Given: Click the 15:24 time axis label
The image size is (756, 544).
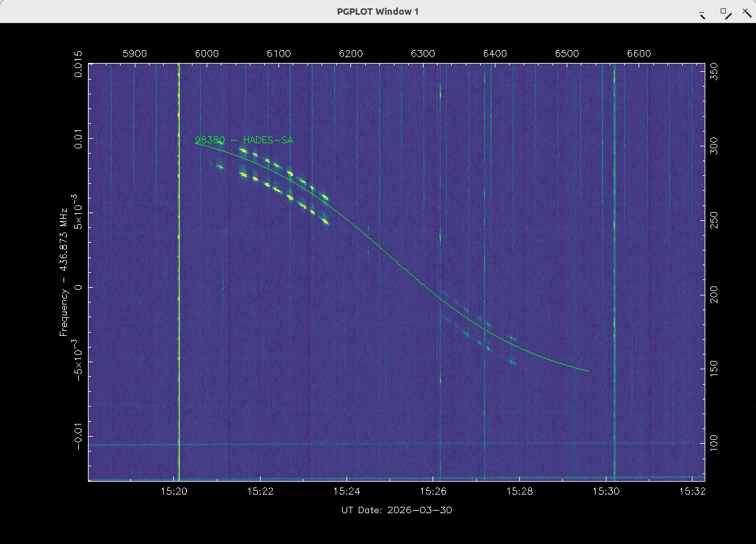Looking at the screenshot, I should (347, 491).
